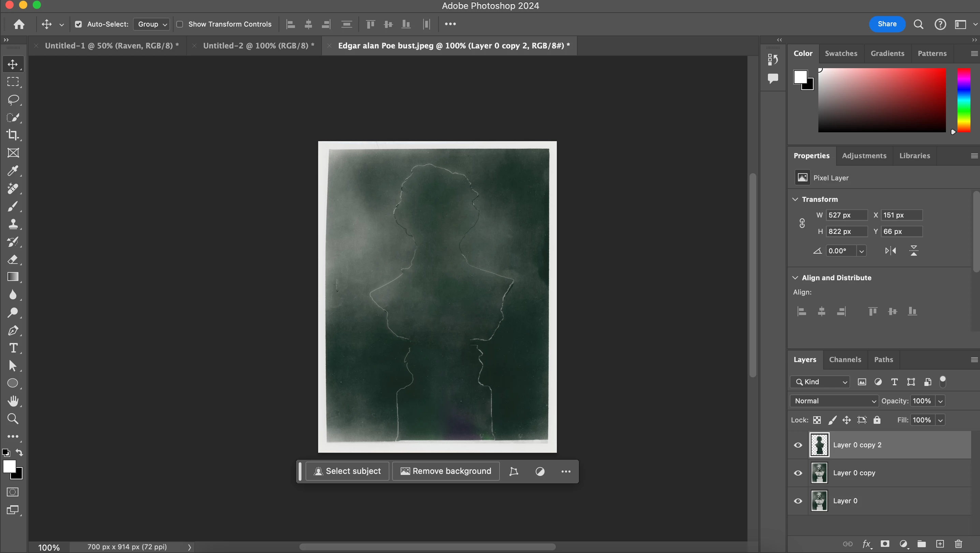Uncheck the Auto-Select checkbox
This screenshot has width=980, height=553.
point(78,24)
